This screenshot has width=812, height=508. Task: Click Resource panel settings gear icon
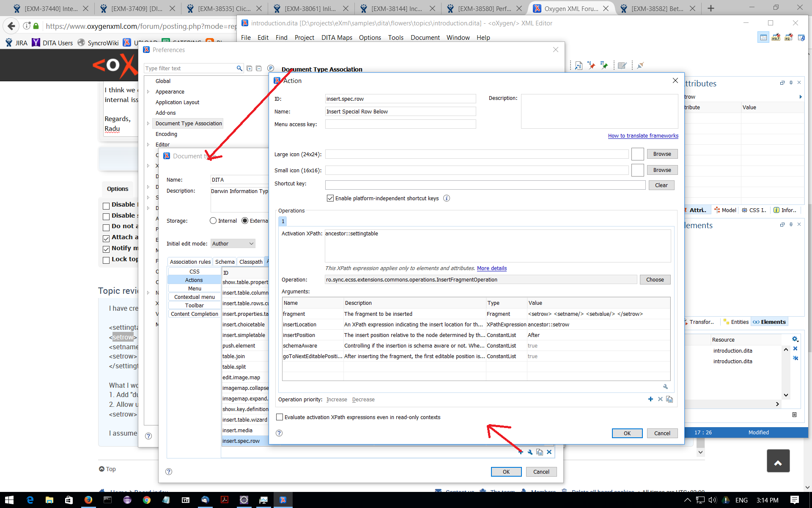[x=795, y=339]
